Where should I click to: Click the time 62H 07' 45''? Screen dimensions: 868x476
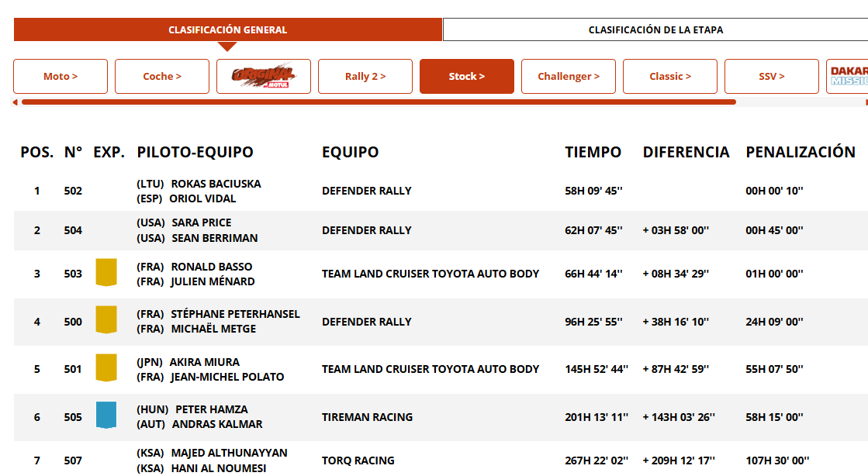tap(593, 230)
